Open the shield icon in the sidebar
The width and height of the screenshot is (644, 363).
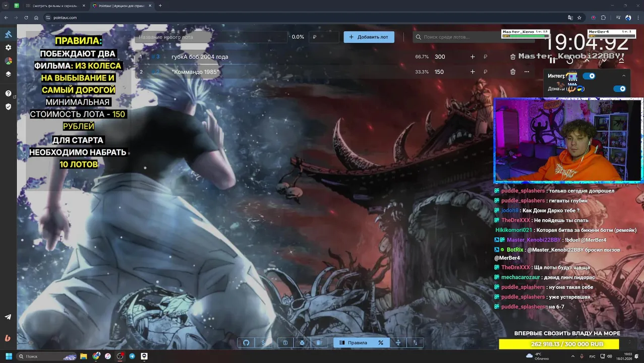click(8, 106)
